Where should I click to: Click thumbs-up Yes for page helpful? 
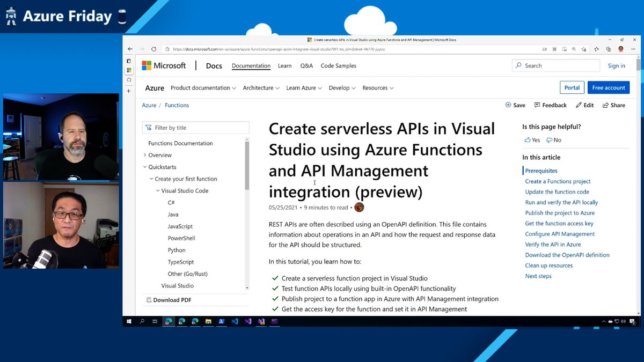point(532,140)
